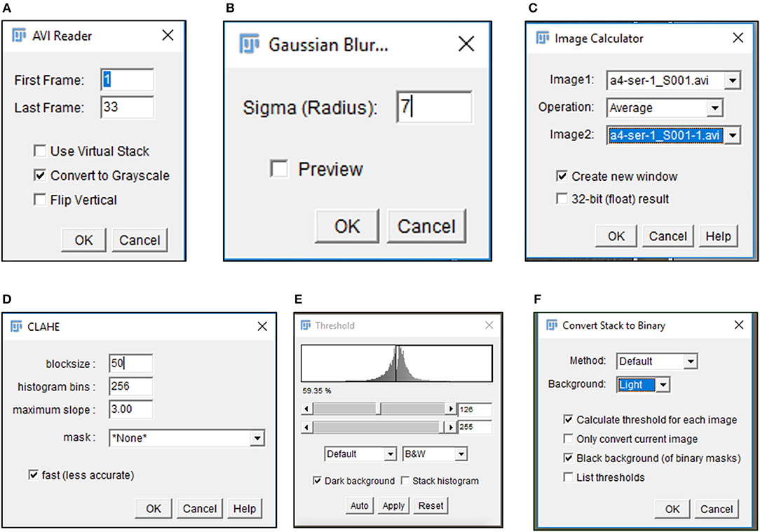Screen dimensions: 760x532
Task: Click the ImageJ icon in AVI Reader title bar
Action: [x=19, y=35]
